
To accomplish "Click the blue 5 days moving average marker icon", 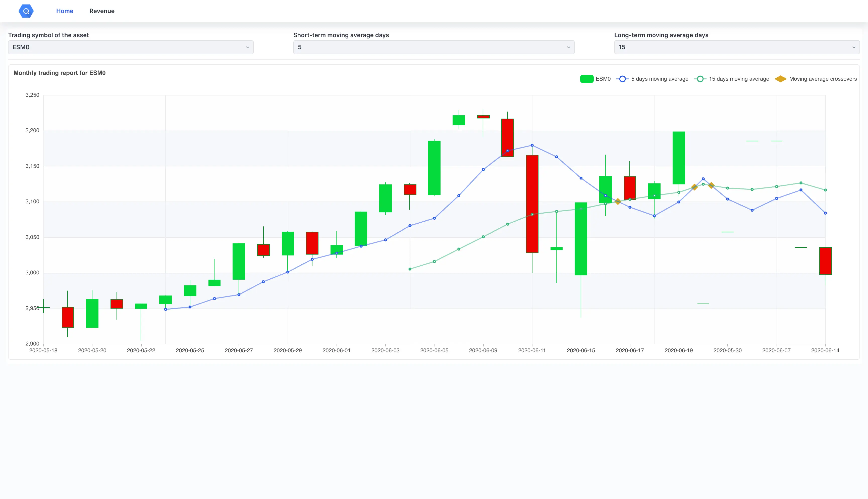I will [x=623, y=78].
